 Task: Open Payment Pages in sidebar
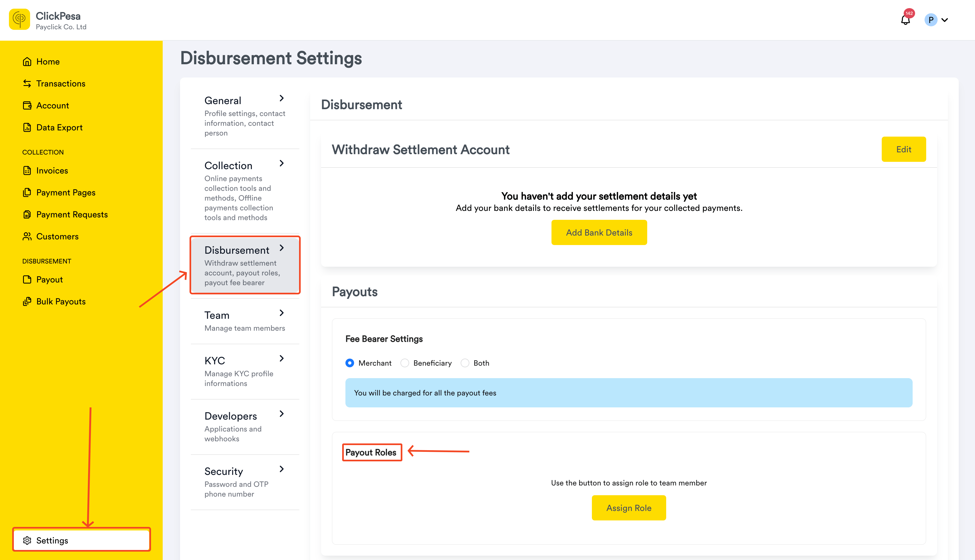pos(66,192)
